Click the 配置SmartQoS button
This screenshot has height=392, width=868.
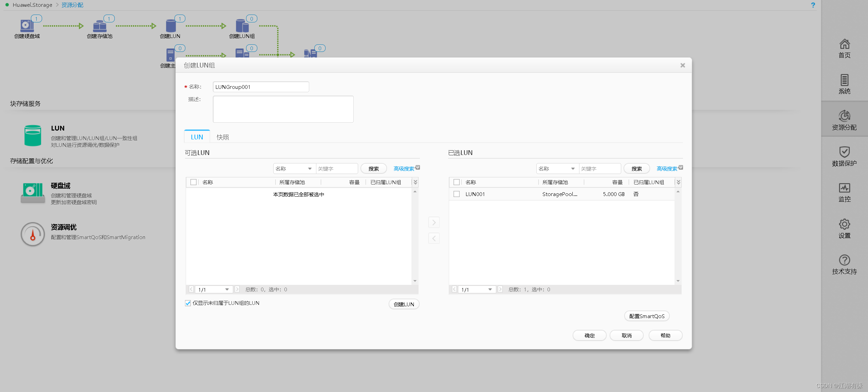pyautogui.click(x=647, y=316)
